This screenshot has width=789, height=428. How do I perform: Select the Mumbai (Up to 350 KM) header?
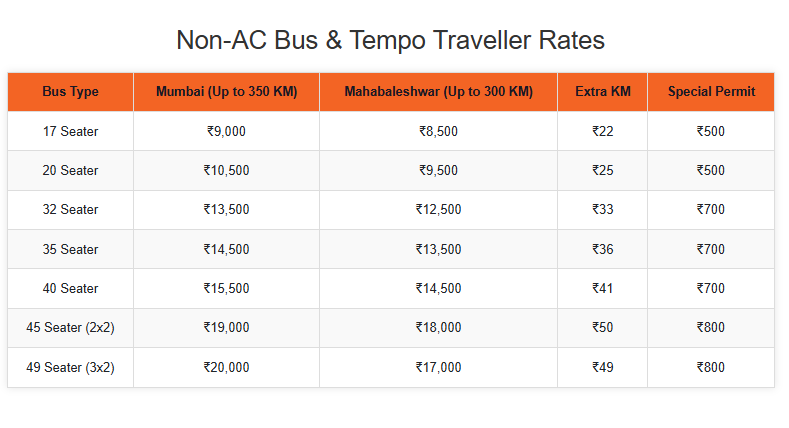click(226, 92)
